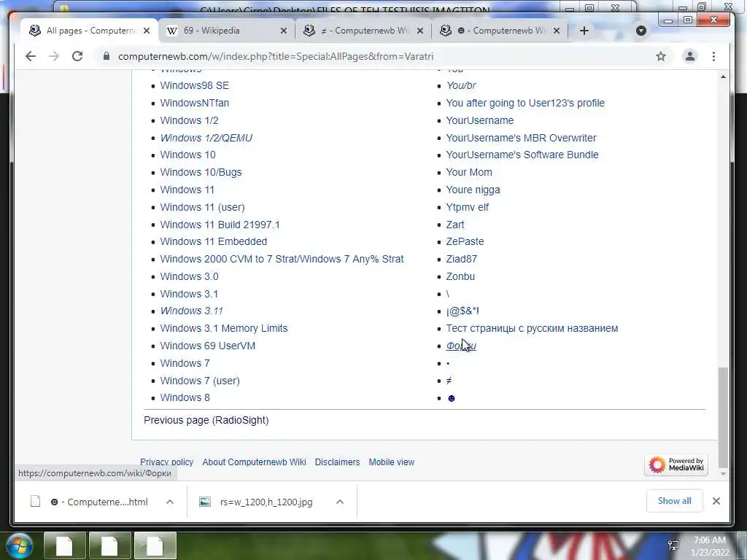Go to Previous page (RadioSight)

[x=206, y=420]
